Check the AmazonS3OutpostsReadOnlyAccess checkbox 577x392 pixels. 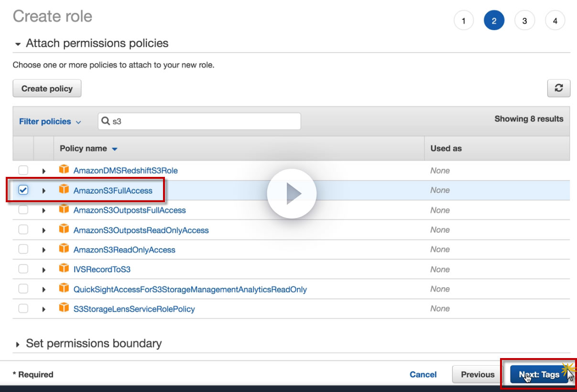(23, 229)
